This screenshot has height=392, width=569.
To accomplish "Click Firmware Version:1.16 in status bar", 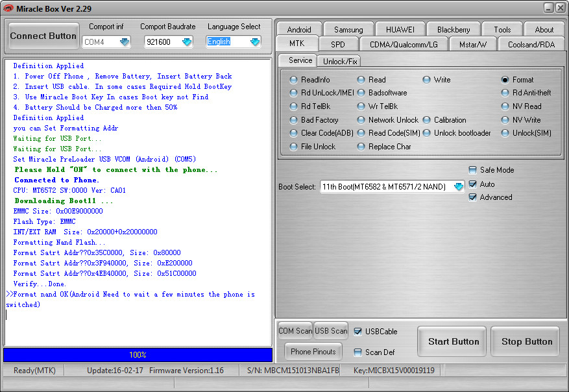I will point(186,370).
